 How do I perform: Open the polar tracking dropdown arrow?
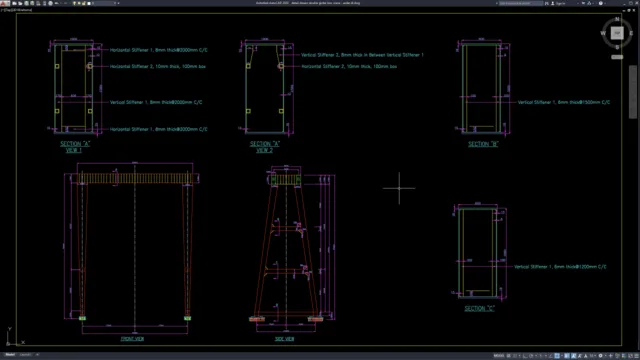(536, 356)
